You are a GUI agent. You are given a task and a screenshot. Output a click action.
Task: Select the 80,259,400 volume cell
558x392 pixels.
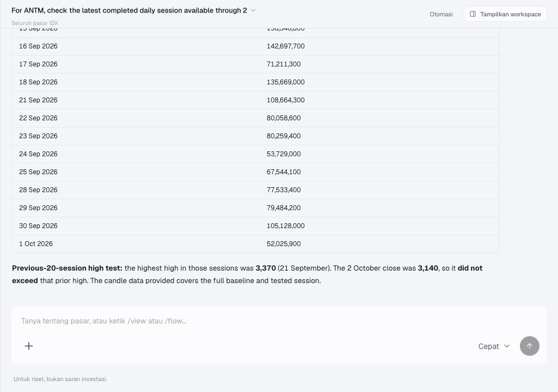click(284, 136)
